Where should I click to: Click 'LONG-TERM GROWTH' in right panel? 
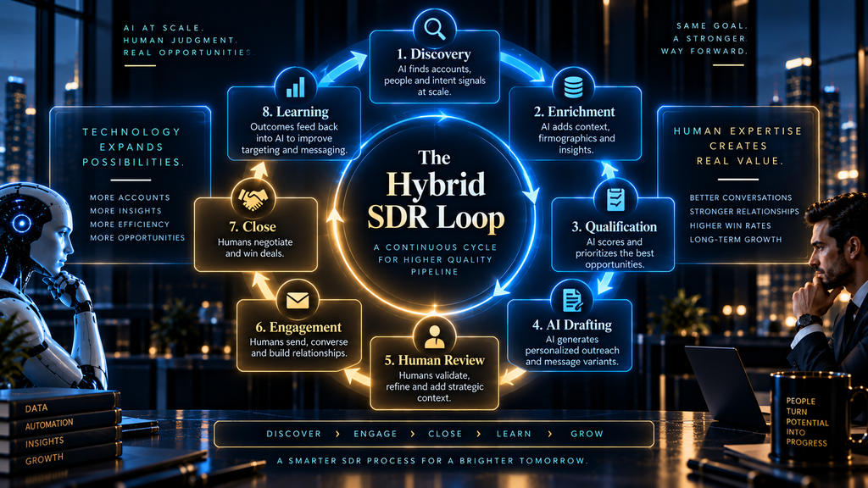[735, 240]
